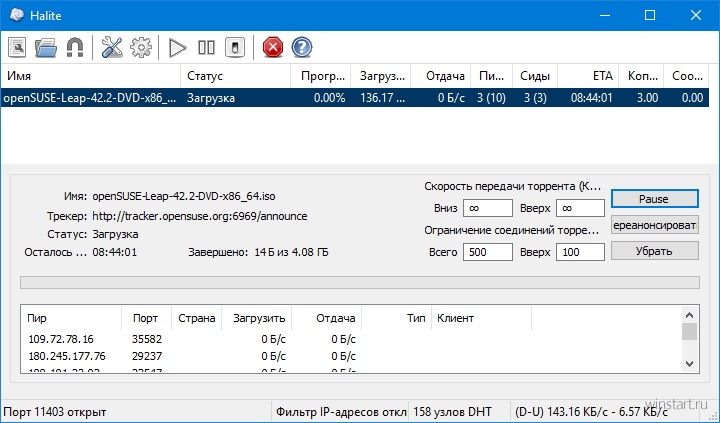
Task: Click the add torrent file toolbar icon
Action: (17, 47)
